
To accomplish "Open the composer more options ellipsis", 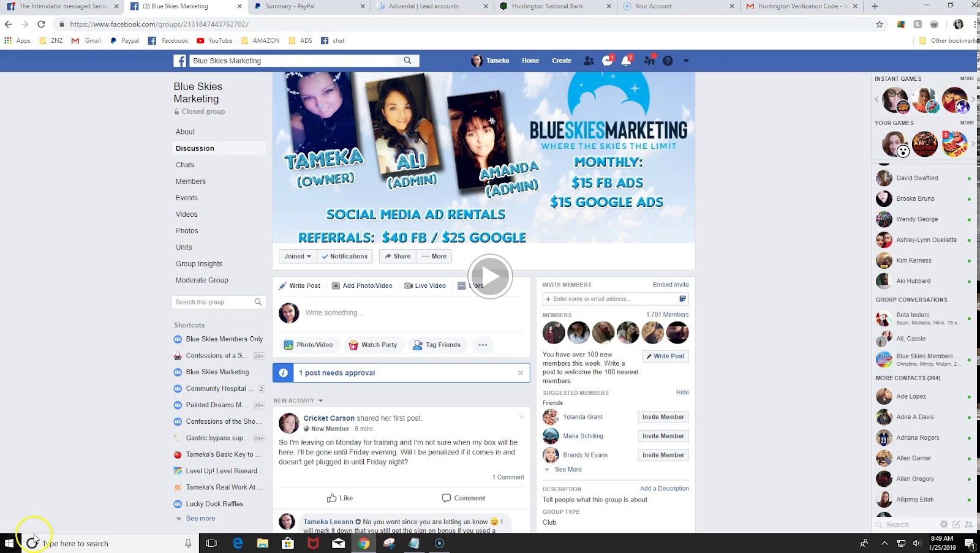I will click(x=483, y=345).
